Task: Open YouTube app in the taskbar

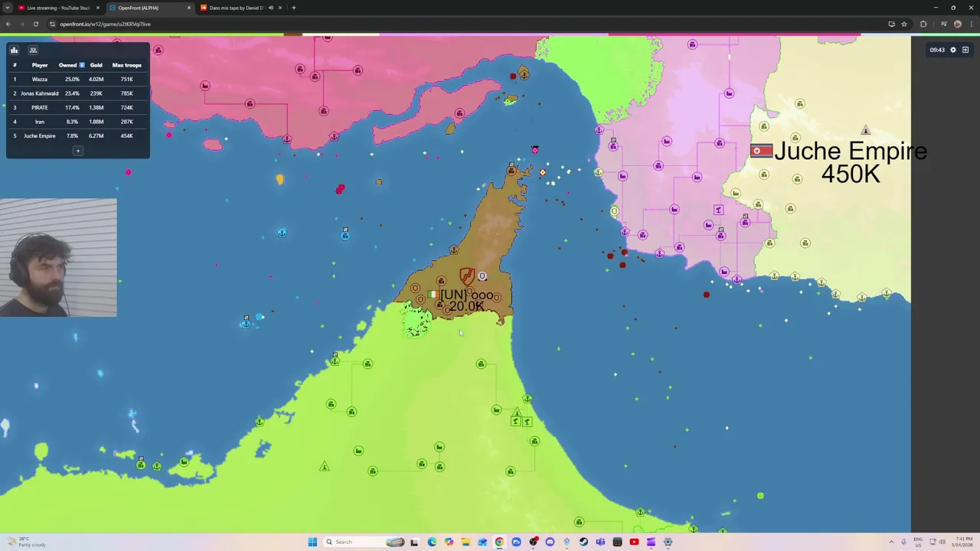Action: tap(634, 542)
